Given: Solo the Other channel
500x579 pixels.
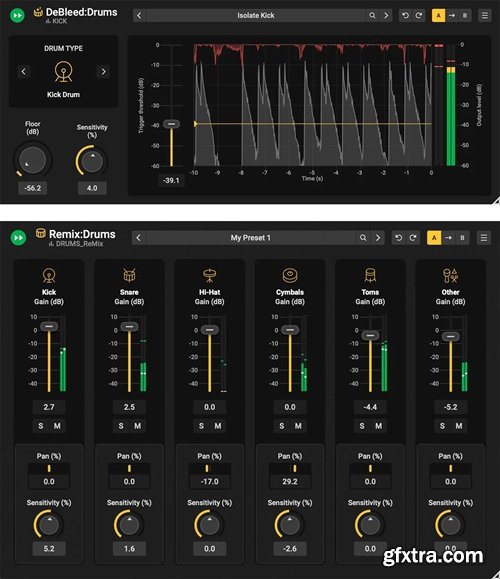Looking at the screenshot, I should pos(442,426).
